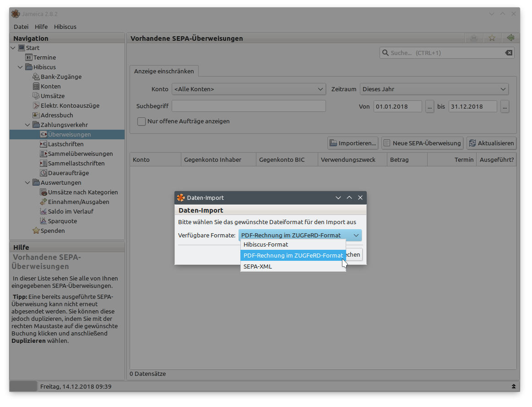Screen dimensions: 532x407
Task: Click the bis date field 31.12.2018
Action: [472, 106]
